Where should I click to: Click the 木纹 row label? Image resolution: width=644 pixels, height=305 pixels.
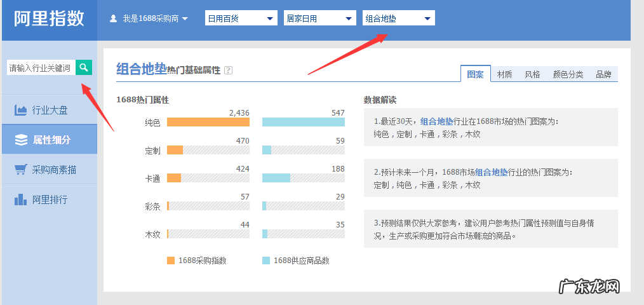click(152, 234)
